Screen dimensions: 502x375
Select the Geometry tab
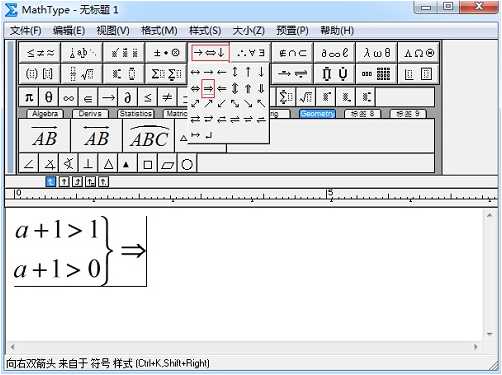(x=317, y=114)
